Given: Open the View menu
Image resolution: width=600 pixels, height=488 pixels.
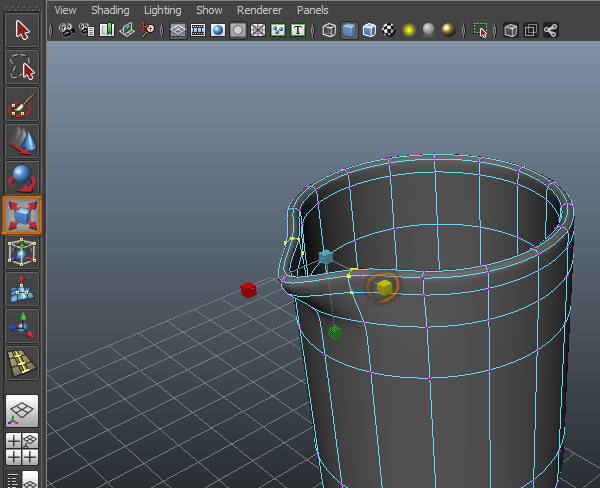Looking at the screenshot, I should [x=65, y=10].
